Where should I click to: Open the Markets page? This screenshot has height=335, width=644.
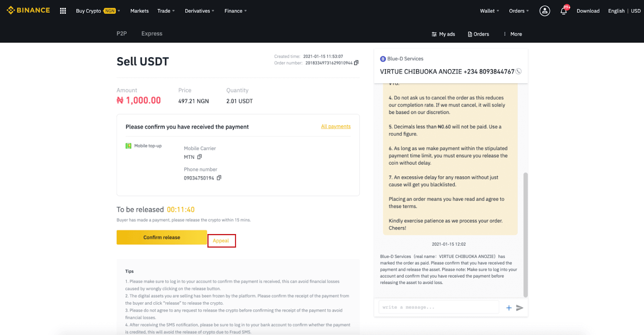(139, 11)
